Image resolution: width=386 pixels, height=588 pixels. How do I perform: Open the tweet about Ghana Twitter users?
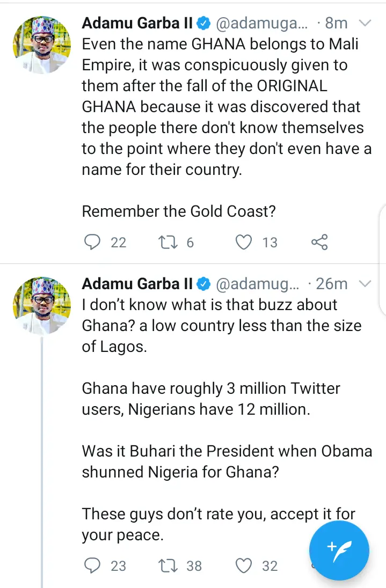click(211, 398)
